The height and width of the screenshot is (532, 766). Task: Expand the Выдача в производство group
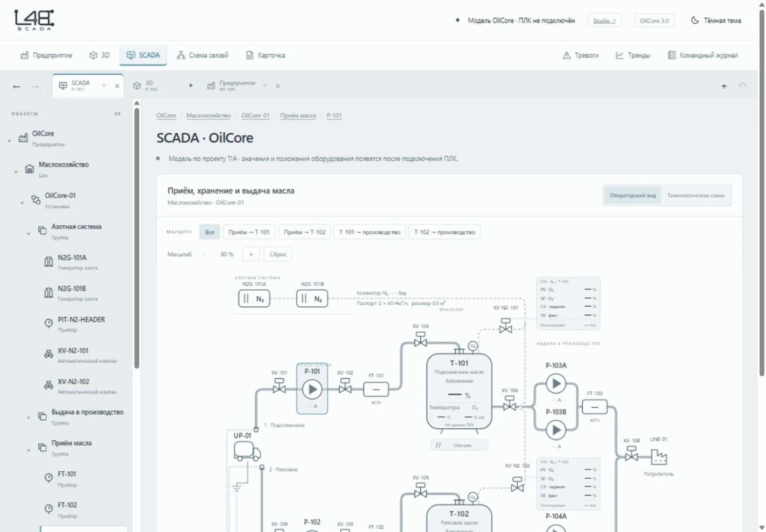coord(28,418)
